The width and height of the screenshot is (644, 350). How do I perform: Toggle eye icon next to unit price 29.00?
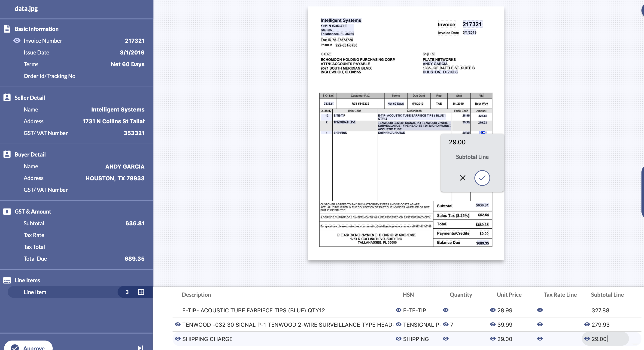pyautogui.click(x=493, y=339)
